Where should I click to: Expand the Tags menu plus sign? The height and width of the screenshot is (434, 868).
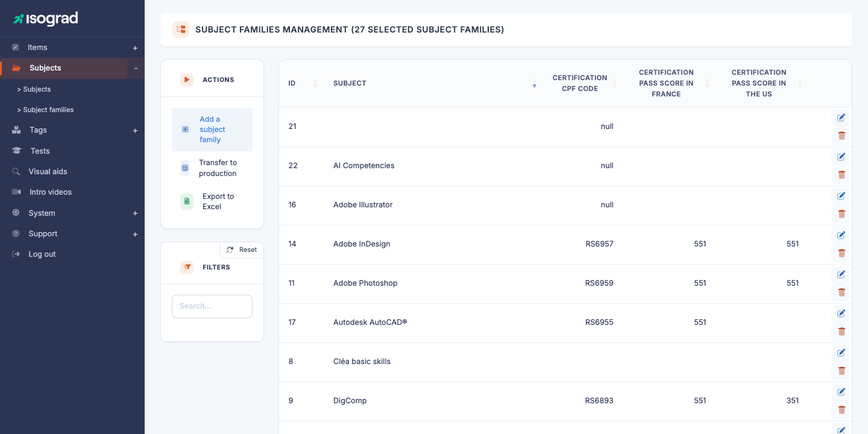(135, 130)
